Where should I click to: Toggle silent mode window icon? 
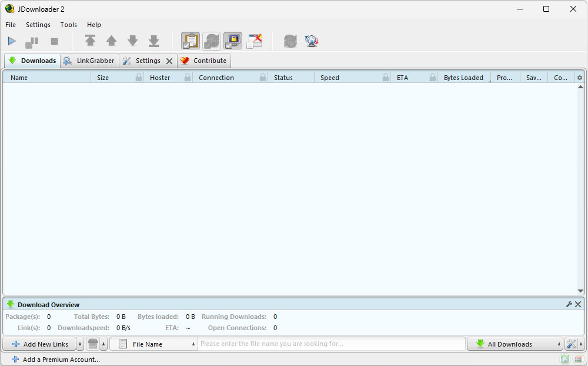(x=254, y=41)
